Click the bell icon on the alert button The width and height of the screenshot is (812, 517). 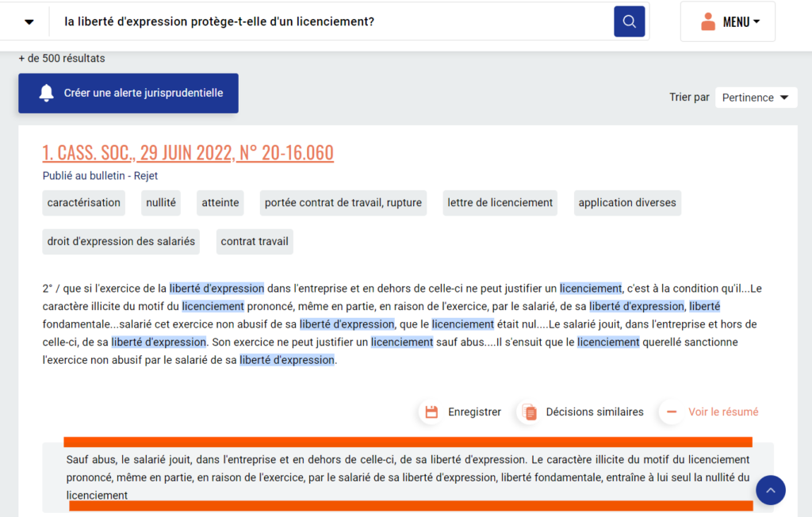[47, 93]
